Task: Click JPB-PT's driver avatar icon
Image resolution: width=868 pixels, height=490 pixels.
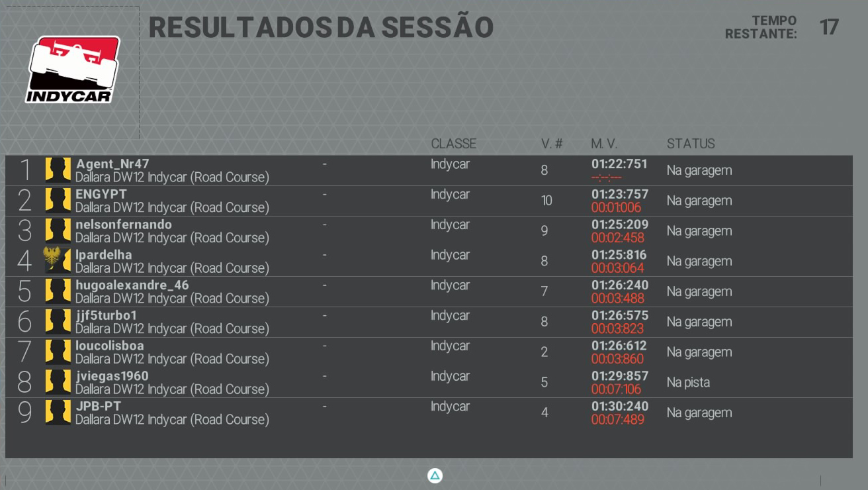Action: [58, 413]
